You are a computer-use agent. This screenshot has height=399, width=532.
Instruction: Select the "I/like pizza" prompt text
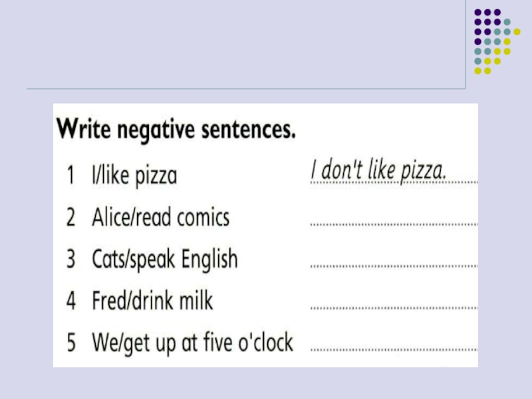(x=134, y=176)
